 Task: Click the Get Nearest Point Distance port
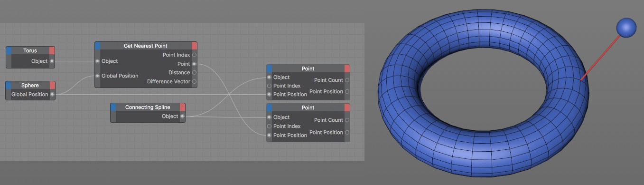click(x=194, y=73)
